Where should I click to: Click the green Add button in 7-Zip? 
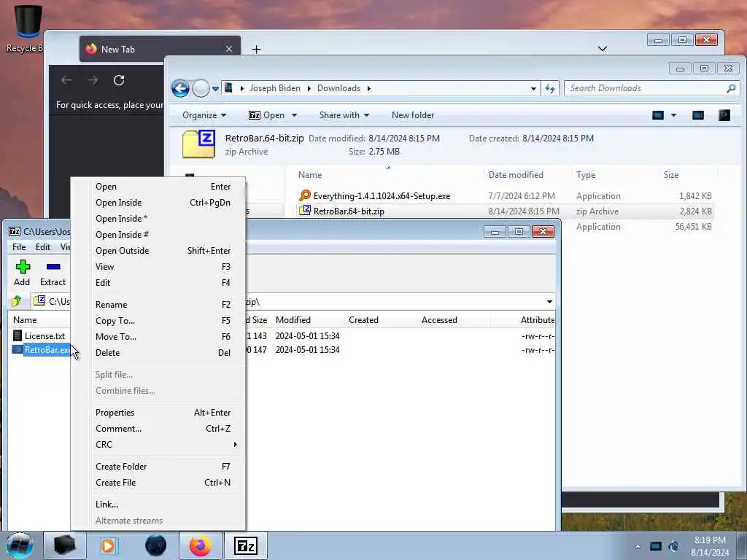[x=22, y=273]
